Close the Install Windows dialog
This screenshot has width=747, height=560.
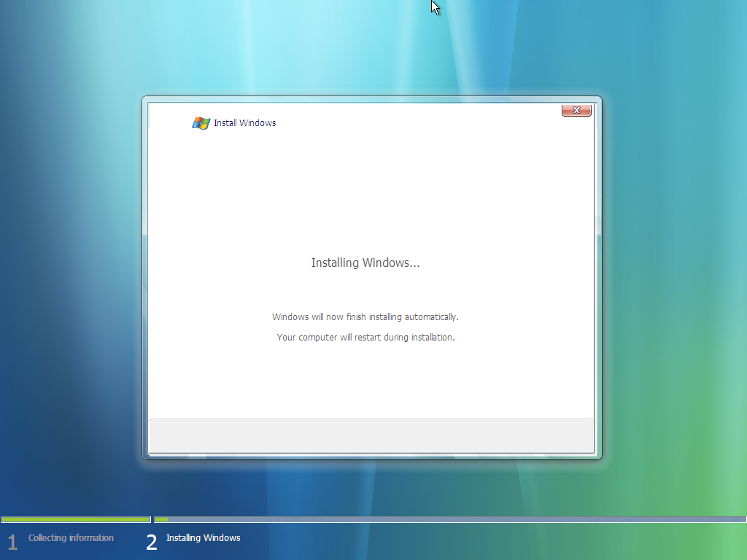[576, 110]
